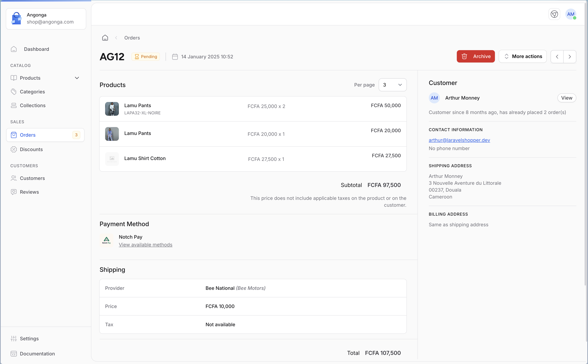This screenshot has width=588, height=364.
Task: Open Categories in the sidebar
Action: [32, 92]
